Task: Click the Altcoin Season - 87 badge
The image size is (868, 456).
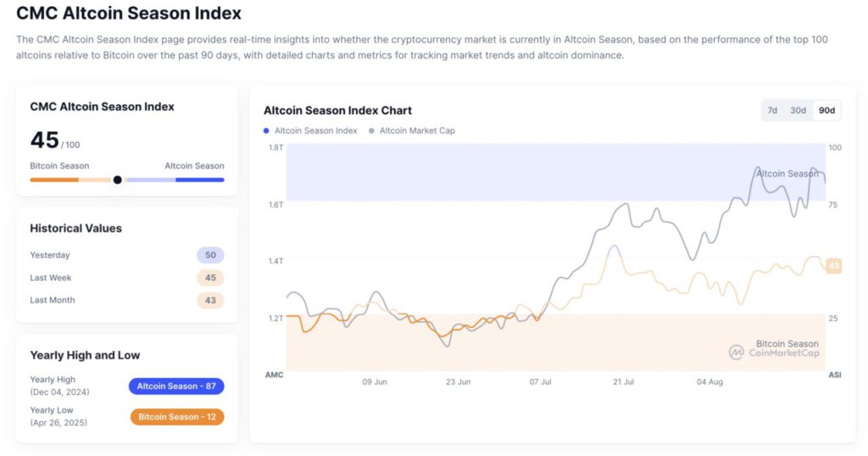Action: coord(176,386)
